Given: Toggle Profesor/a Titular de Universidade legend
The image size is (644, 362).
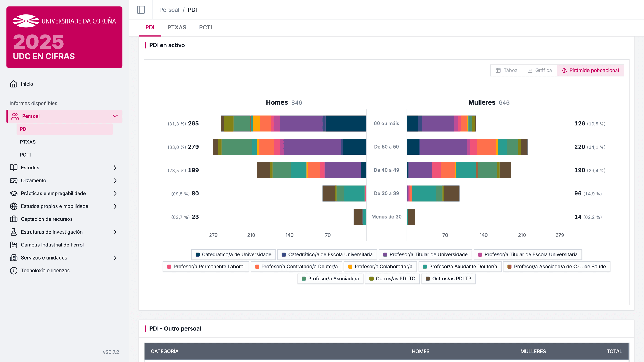Looking at the screenshot, I should [x=425, y=254].
